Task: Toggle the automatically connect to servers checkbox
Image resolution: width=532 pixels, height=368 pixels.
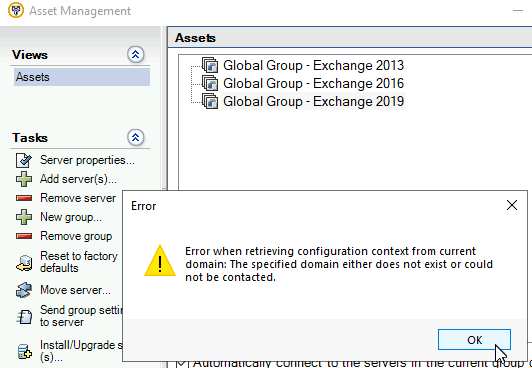Action: [x=182, y=364]
